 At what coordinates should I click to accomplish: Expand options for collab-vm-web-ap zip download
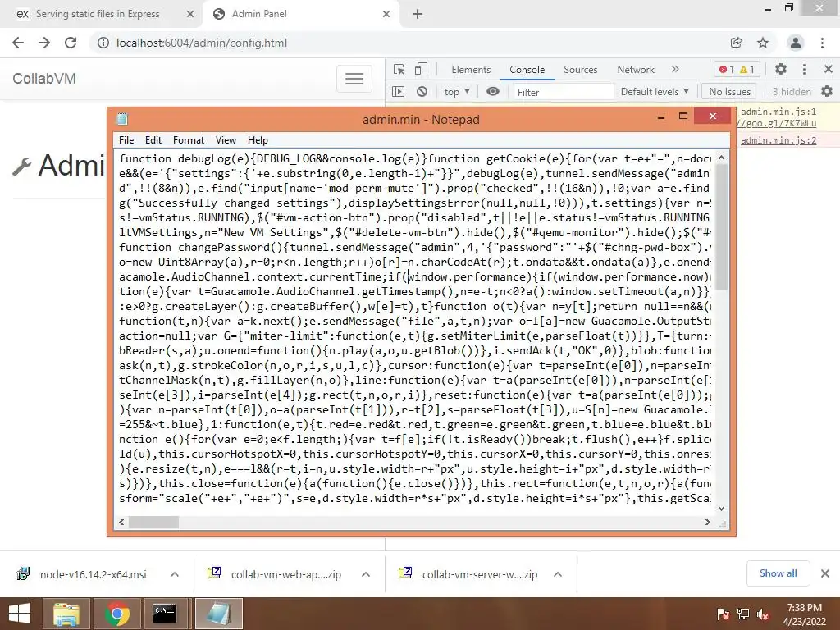pos(366,574)
